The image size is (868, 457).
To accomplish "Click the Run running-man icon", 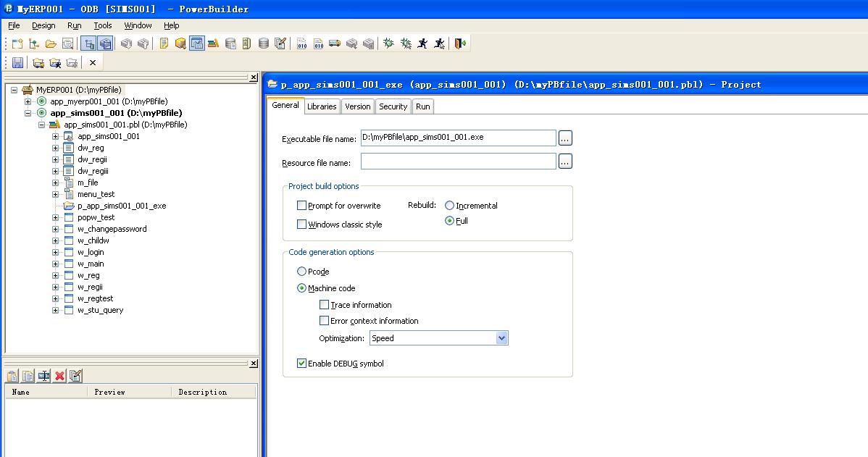I will click(x=422, y=43).
